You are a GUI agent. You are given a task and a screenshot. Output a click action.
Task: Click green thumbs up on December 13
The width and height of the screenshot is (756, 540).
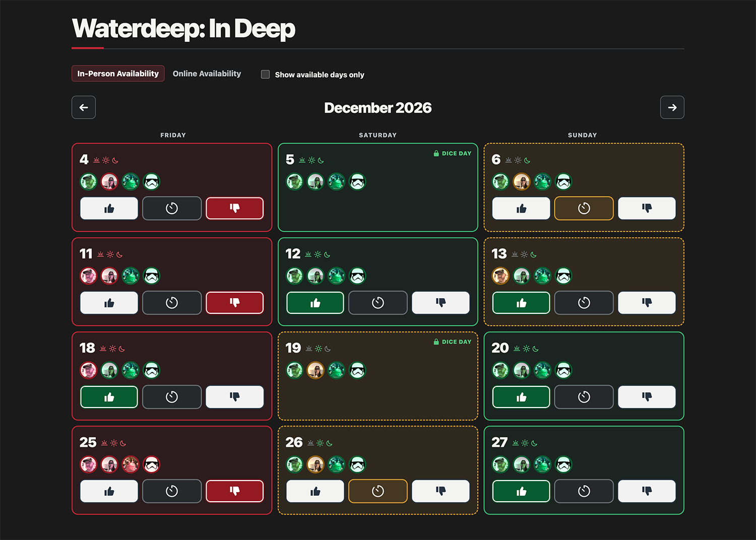pos(521,303)
